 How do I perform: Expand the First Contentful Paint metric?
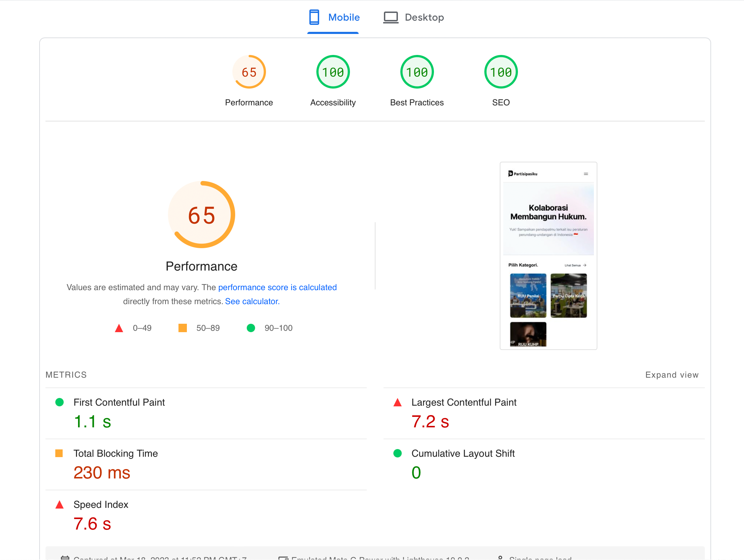point(119,402)
